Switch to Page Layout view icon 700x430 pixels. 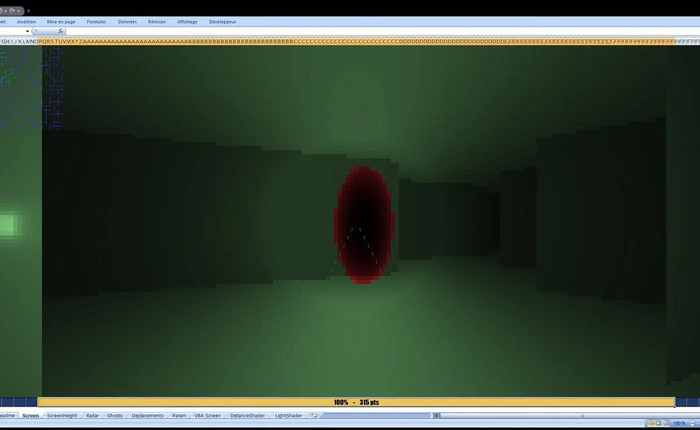tap(658, 423)
